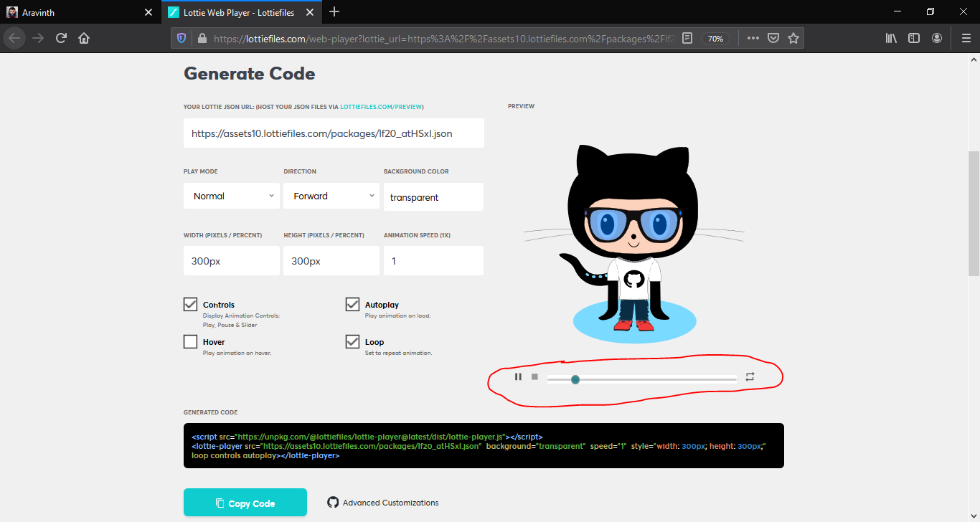Uncheck the Loop option
The width and height of the screenshot is (980, 522).
[352, 341]
